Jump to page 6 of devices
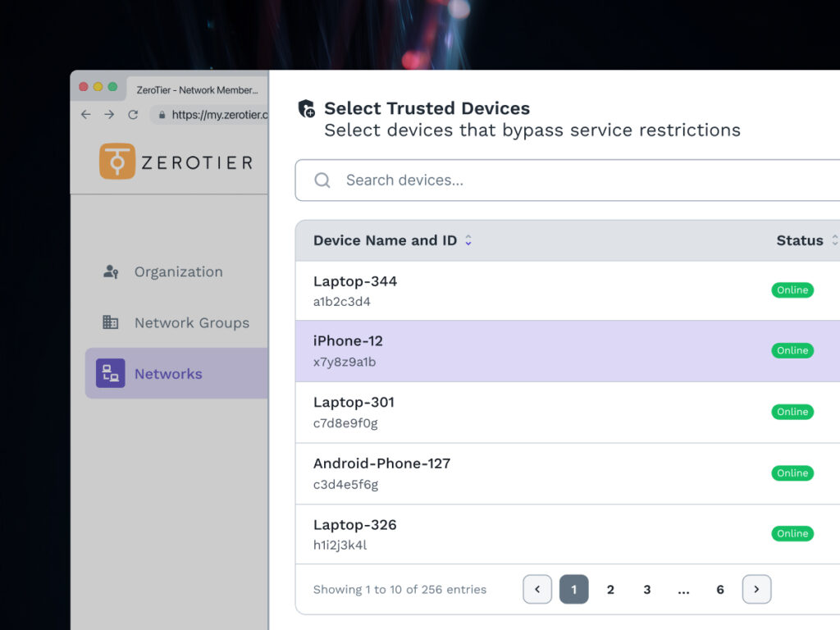The height and width of the screenshot is (630, 840). click(x=720, y=589)
